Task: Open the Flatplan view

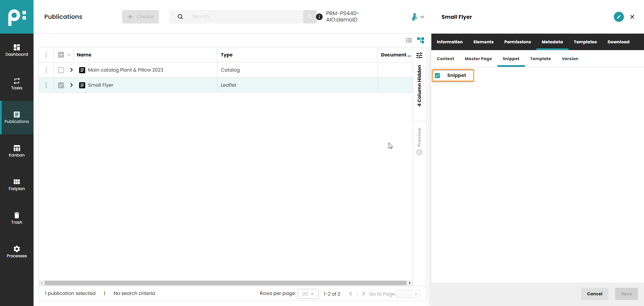Action: 17,185
